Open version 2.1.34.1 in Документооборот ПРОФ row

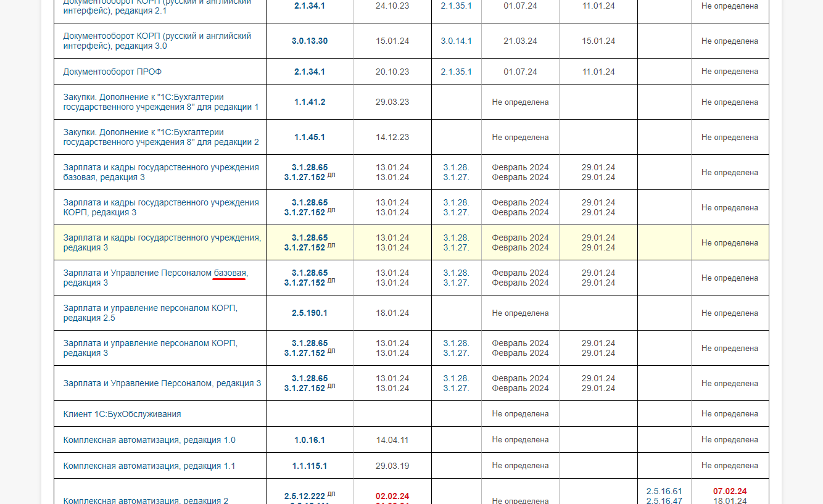[310, 72]
